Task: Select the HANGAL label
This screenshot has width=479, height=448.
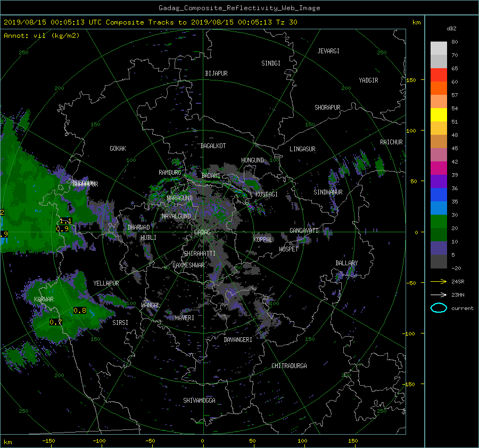Action: pyautogui.click(x=150, y=305)
